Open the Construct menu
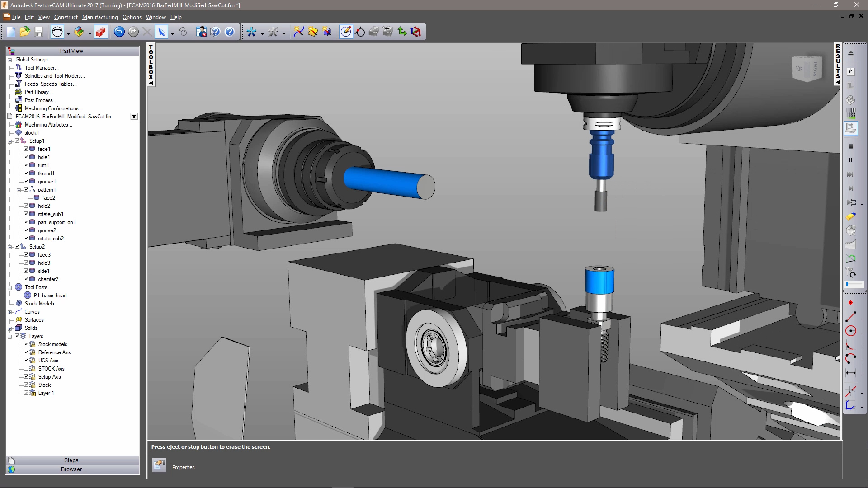 [x=66, y=17]
